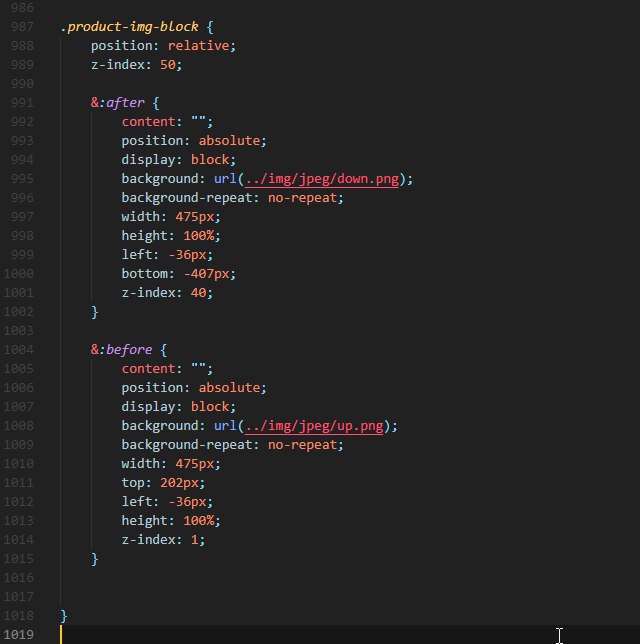Image resolution: width=640 pixels, height=644 pixels.
Task: Click closing brace on line 1015
Action: 94,559
